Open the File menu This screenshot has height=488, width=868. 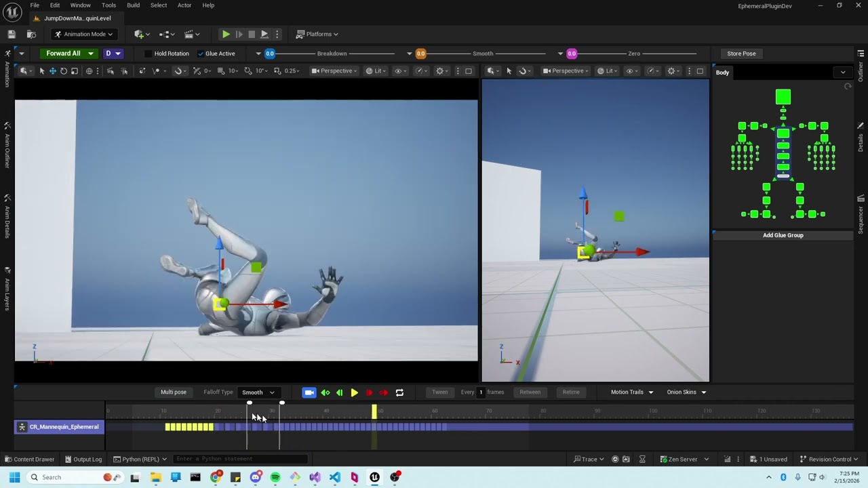[35, 5]
